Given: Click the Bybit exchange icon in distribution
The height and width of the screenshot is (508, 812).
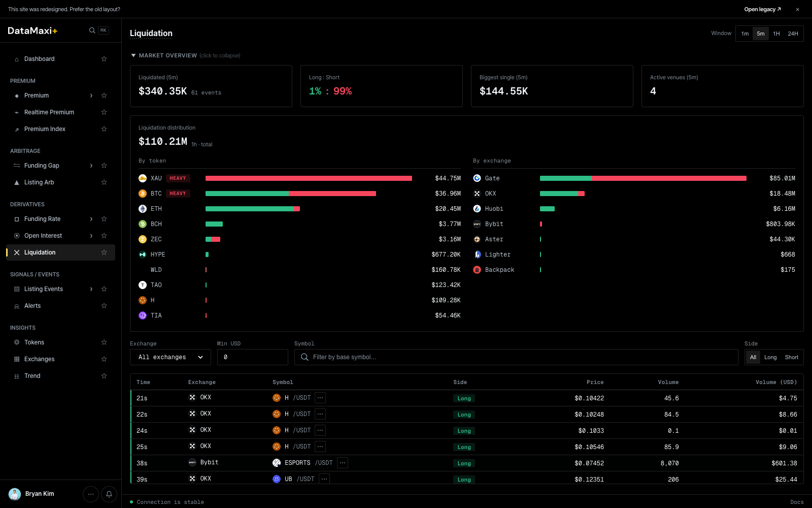Looking at the screenshot, I should (x=477, y=224).
